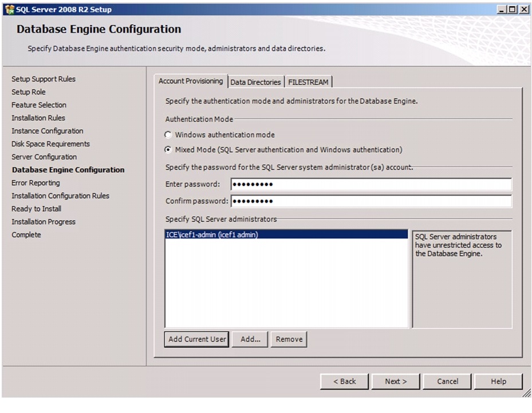Open the FILESTREAM tab
Viewport: 532px width, 413px height.
point(309,82)
